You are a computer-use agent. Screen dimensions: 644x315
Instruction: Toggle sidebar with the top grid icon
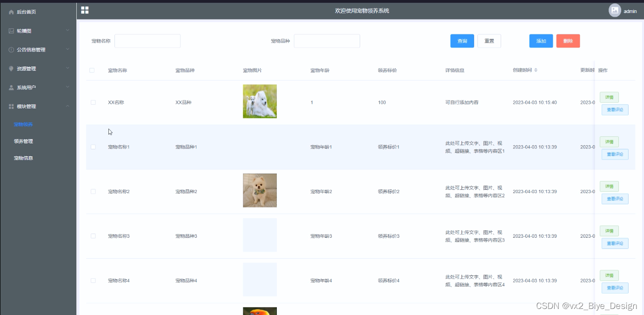click(x=85, y=10)
